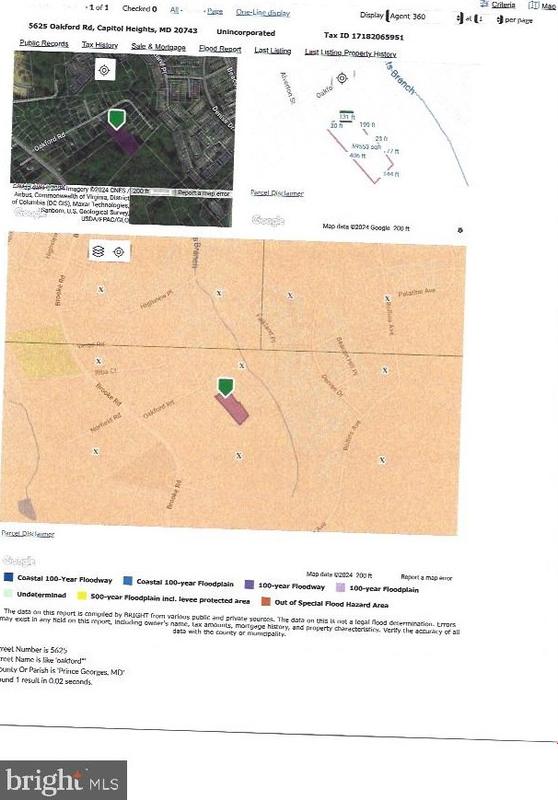
Task: Open the Display dropdown showing Agent 360
Action: point(424,16)
